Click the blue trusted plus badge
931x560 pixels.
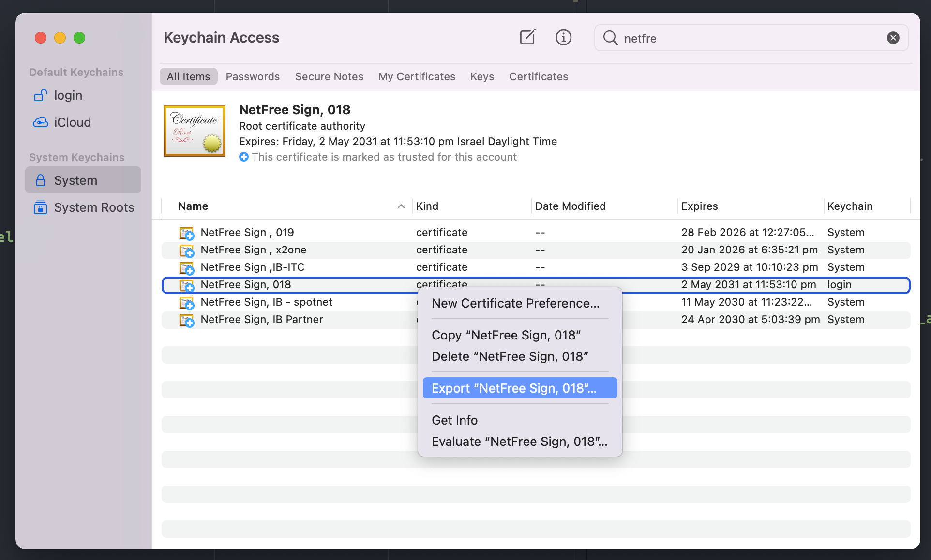(x=244, y=157)
